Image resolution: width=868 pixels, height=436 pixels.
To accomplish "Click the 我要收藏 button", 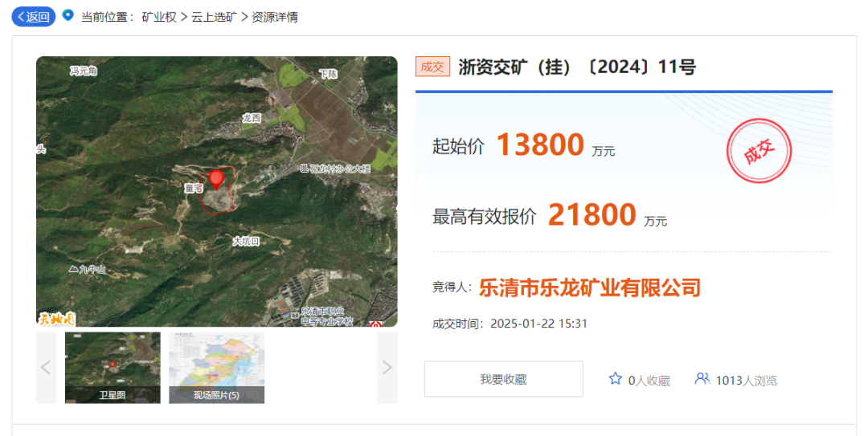I will pyautogui.click(x=503, y=379).
